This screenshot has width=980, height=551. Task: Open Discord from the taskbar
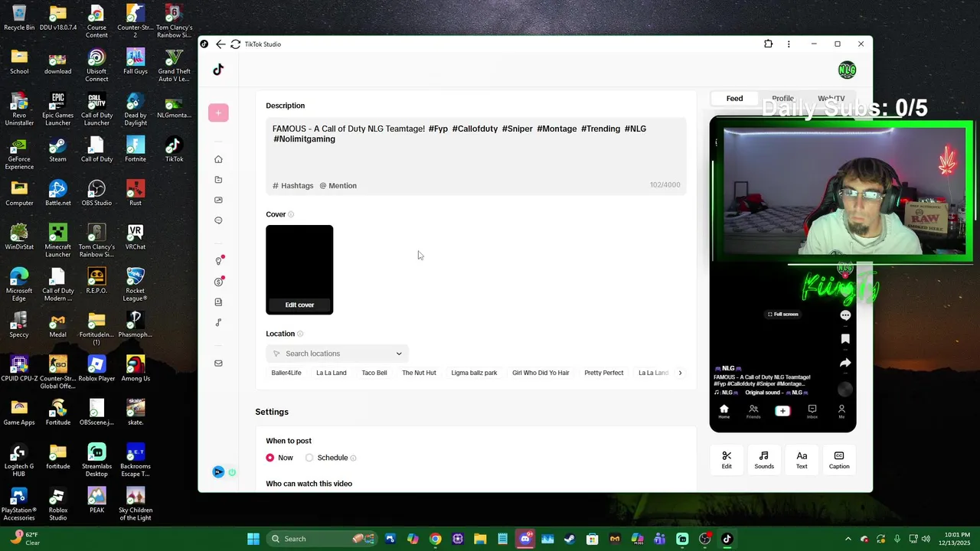click(x=525, y=539)
